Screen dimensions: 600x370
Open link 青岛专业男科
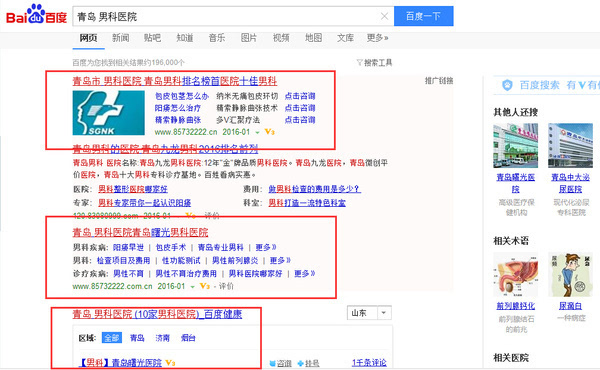click(x=221, y=248)
